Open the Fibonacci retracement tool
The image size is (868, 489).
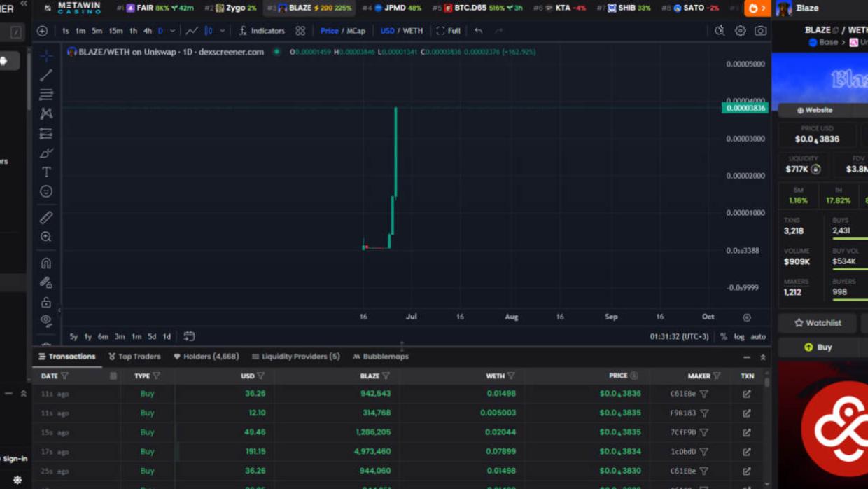pos(46,94)
